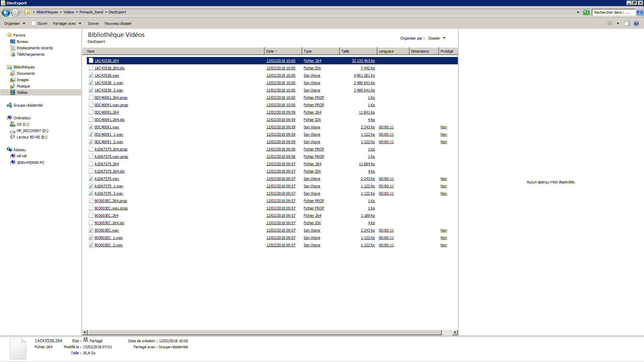Viewport: 644px width, 362px height.
Task: Sort by the Taille column header
Action: pos(358,51)
